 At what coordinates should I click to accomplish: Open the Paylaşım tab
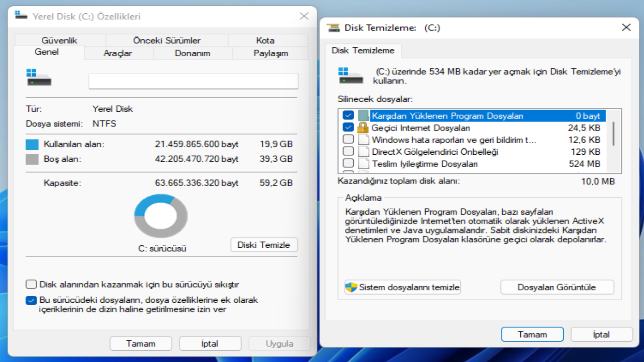tap(271, 53)
